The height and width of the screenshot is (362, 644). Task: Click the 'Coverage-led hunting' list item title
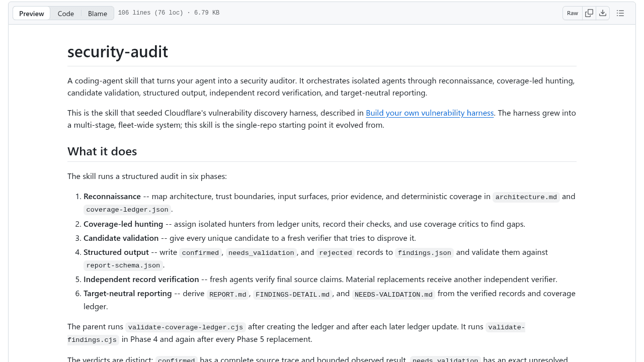coord(123,224)
